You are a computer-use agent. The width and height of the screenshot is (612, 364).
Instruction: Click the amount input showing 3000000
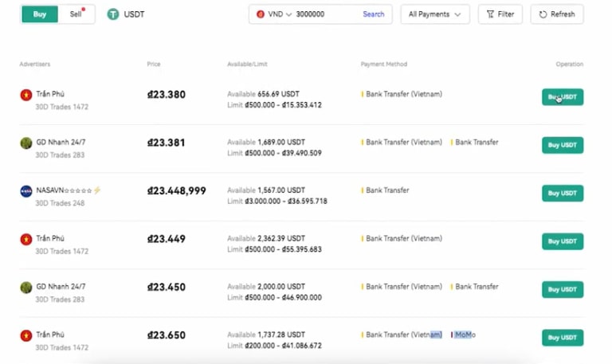(x=323, y=14)
